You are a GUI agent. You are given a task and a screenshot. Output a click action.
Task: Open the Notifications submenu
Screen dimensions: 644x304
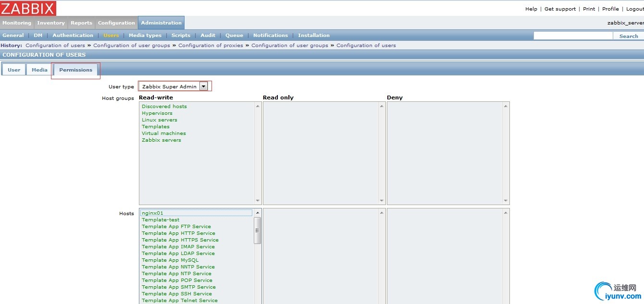pos(271,36)
